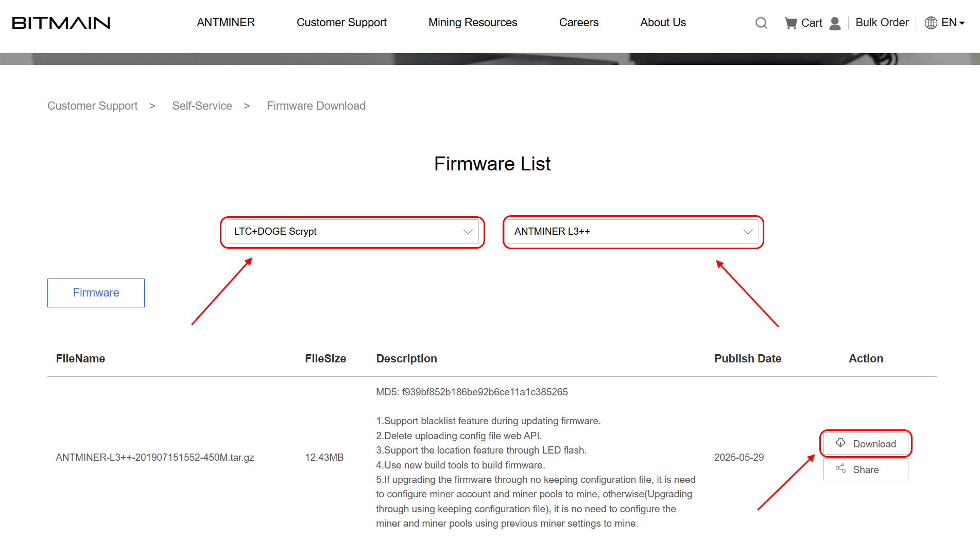Screen dimensions: 980x539
Task: Open the About Us menu
Action: (663, 23)
